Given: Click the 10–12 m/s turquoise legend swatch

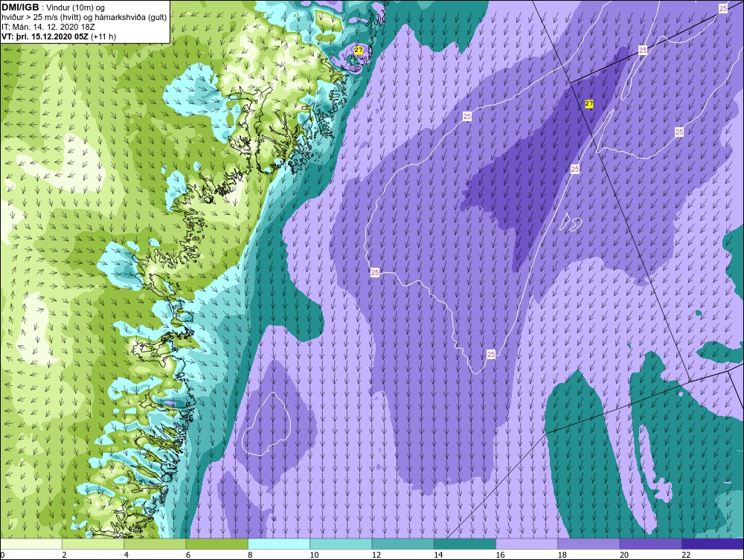Looking at the screenshot, I should pyautogui.click(x=341, y=544).
